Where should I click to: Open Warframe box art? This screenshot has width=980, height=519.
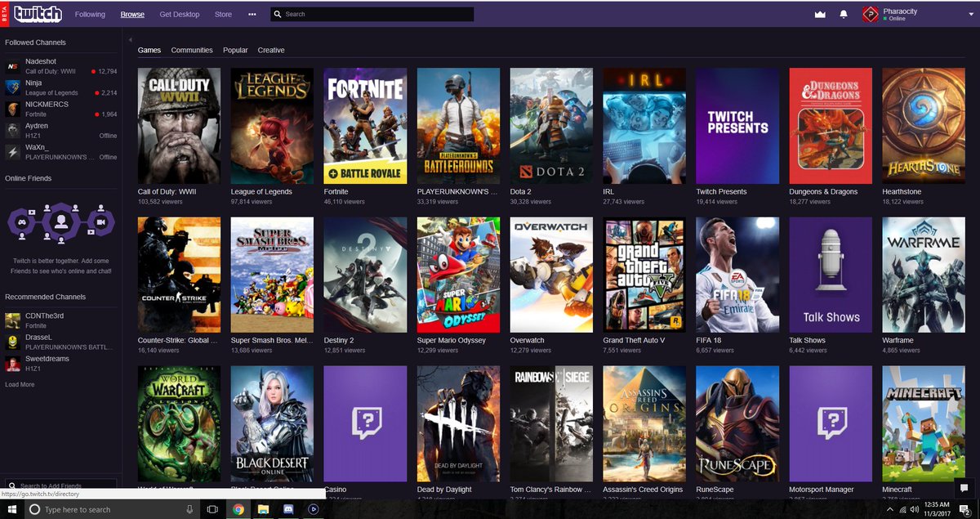point(924,275)
